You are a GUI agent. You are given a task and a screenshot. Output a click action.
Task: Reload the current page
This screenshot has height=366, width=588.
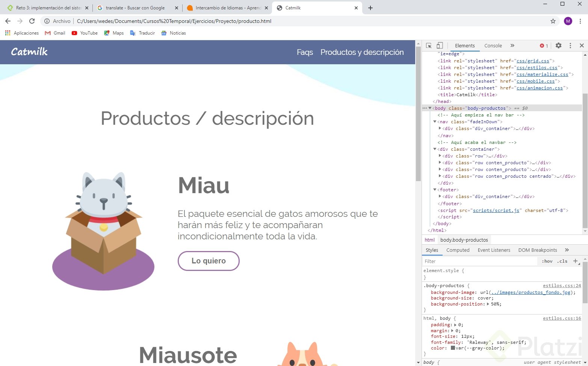(x=32, y=21)
